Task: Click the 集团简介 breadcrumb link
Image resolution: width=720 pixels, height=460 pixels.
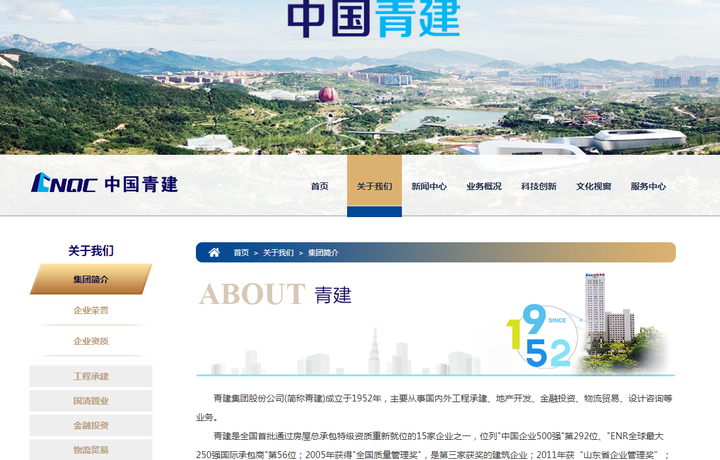Action: pos(323,252)
